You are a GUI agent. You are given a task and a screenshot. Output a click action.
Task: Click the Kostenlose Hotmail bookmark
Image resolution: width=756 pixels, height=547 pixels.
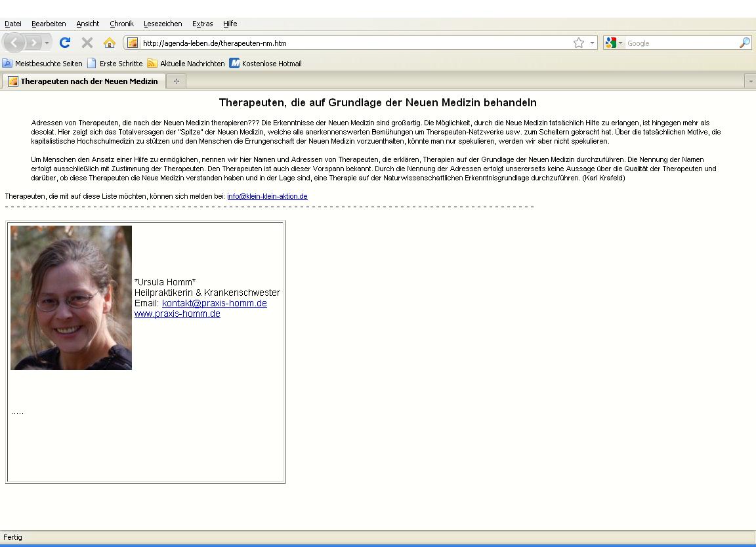pyautogui.click(x=271, y=64)
